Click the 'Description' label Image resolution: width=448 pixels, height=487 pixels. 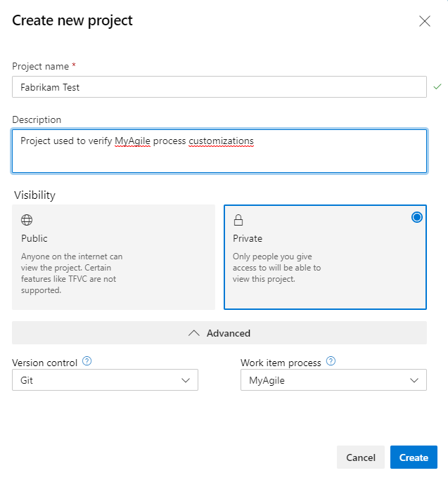click(x=37, y=119)
